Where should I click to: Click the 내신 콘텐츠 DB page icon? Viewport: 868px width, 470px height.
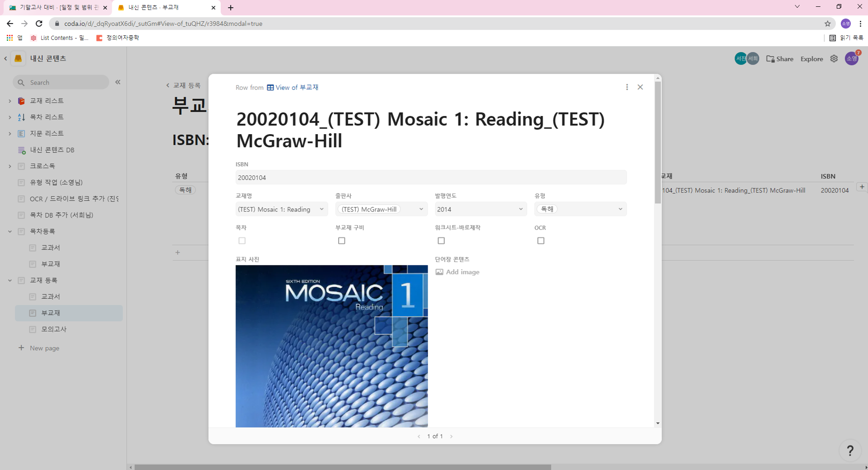click(21, 150)
